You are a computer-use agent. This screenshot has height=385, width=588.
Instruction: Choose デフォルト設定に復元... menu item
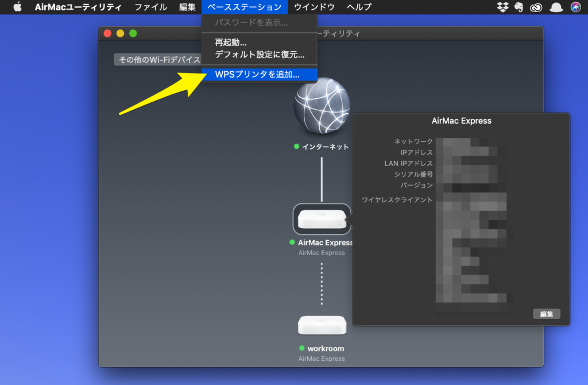[x=260, y=55]
